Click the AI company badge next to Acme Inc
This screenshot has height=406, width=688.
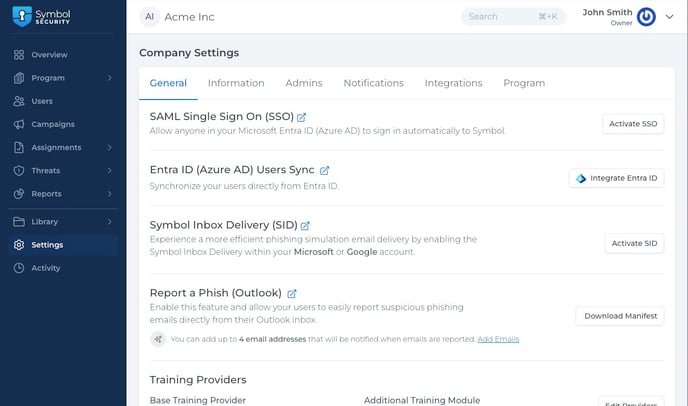[150, 17]
